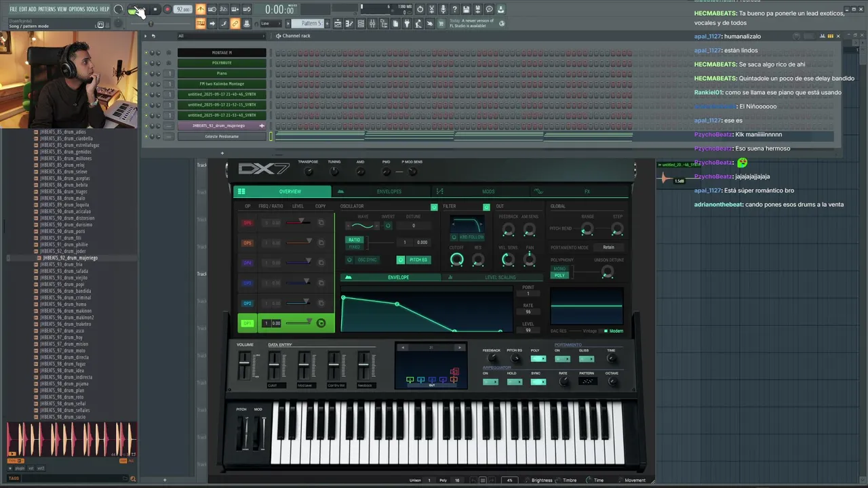Click the help question mark icon
Image resolution: width=868 pixels, height=488 pixels.
[x=455, y=9]
